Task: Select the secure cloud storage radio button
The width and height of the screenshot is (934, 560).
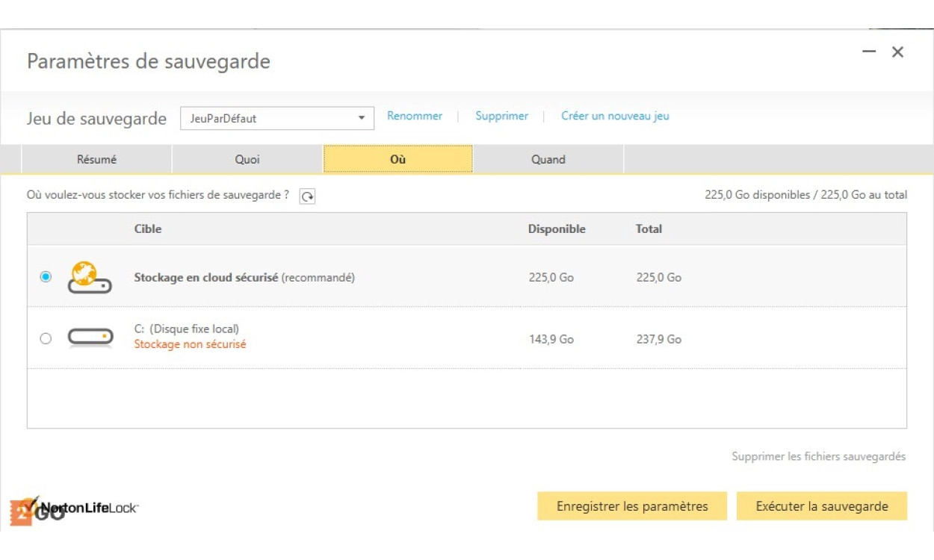Action: (46, 277)
